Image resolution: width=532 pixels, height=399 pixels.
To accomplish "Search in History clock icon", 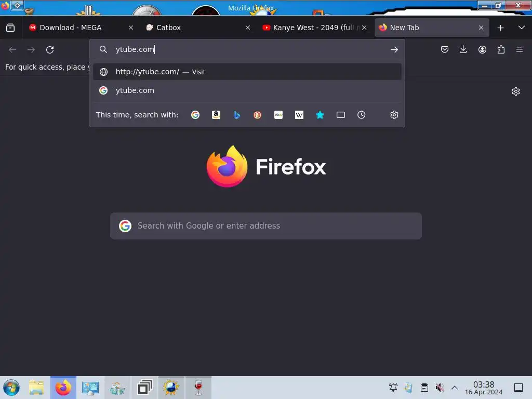I will pyautogui.click(x=362, y=115).
